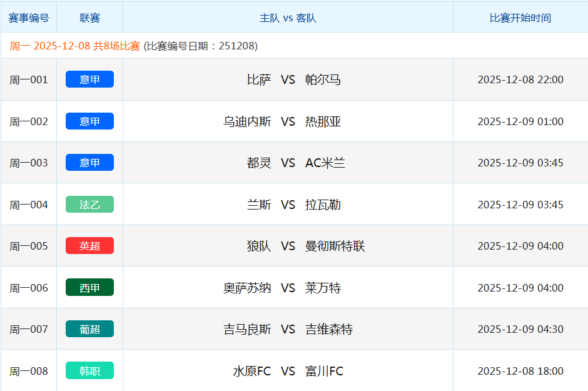Click the 意甲 badge for match 周一-001
Screen dimensions: 588x391
[89, 79]
